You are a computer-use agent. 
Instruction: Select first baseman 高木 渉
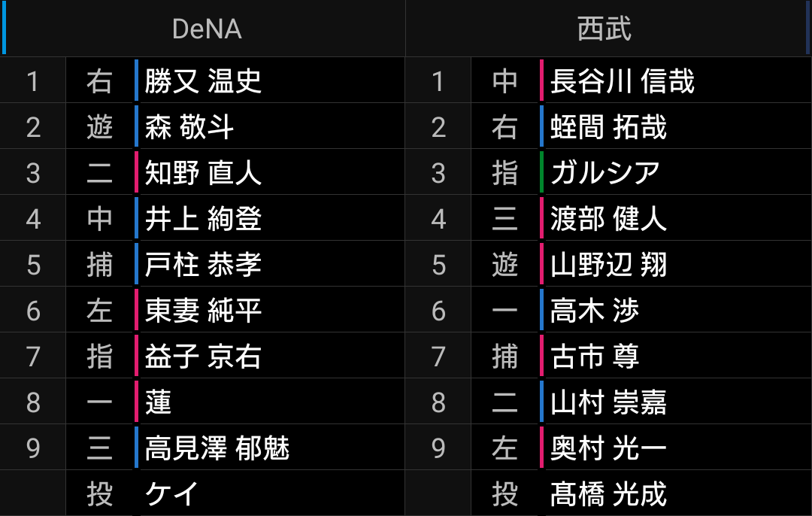pyautogui.click(x=594, y=311)
